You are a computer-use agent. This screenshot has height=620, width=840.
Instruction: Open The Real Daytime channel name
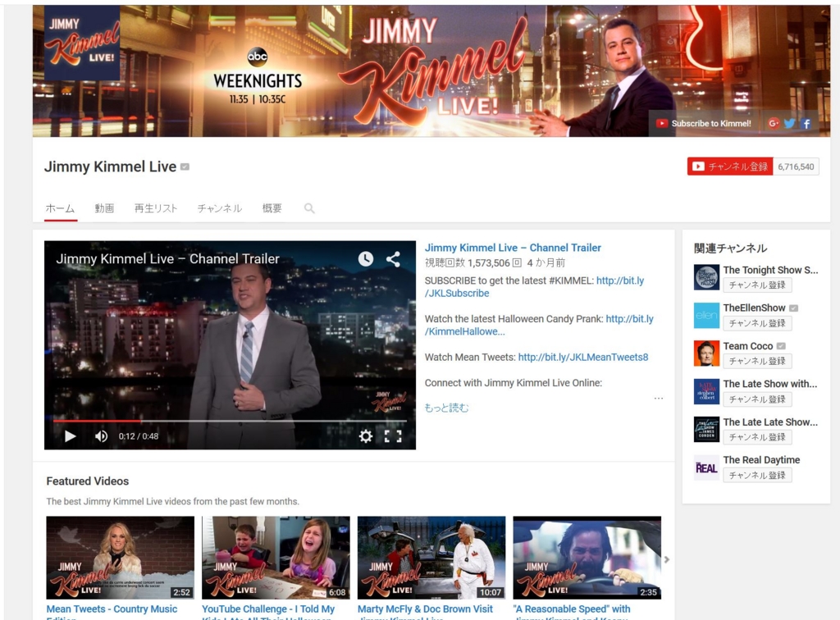tap(761, 460)
